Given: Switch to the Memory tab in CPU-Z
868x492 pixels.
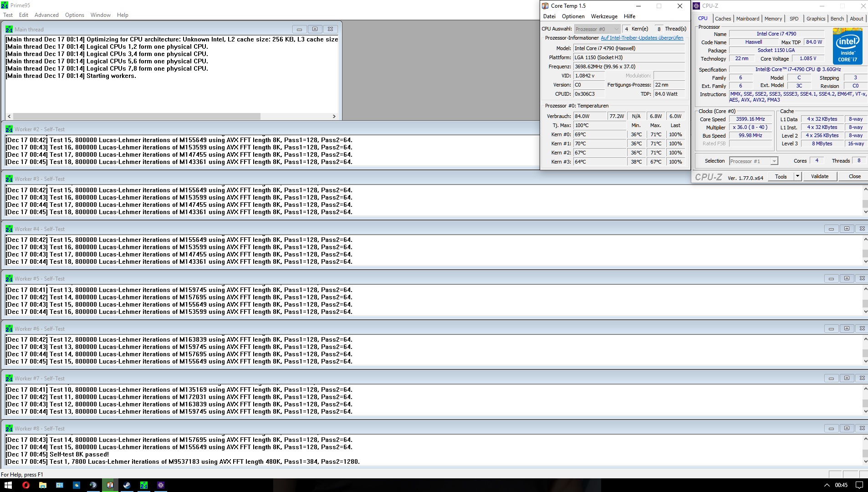Looking at the screenshot, I should (773, 19).
